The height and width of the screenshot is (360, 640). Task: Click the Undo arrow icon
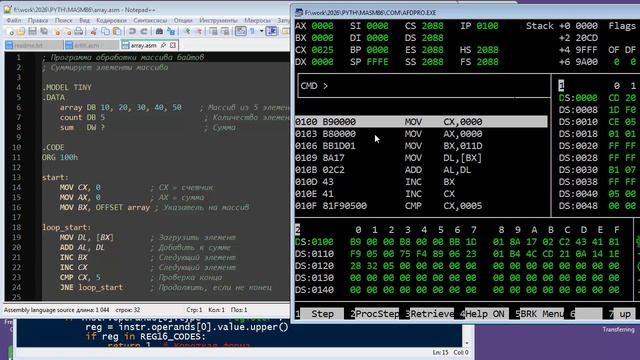(132, 31)
